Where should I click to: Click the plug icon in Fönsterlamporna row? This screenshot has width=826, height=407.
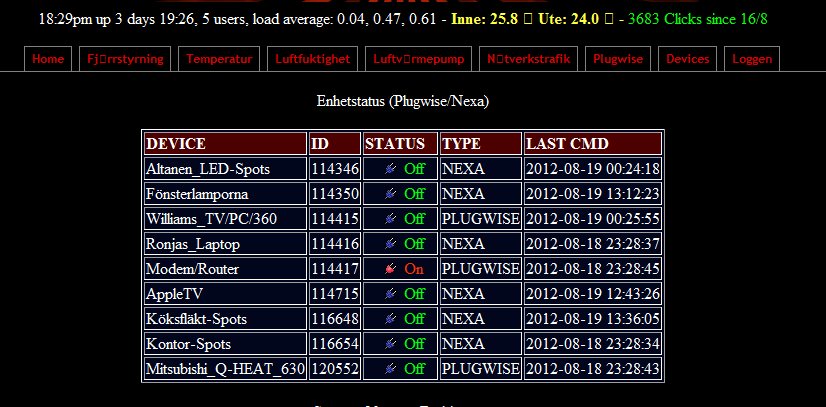pyautogui.click(x=390, y=194)
